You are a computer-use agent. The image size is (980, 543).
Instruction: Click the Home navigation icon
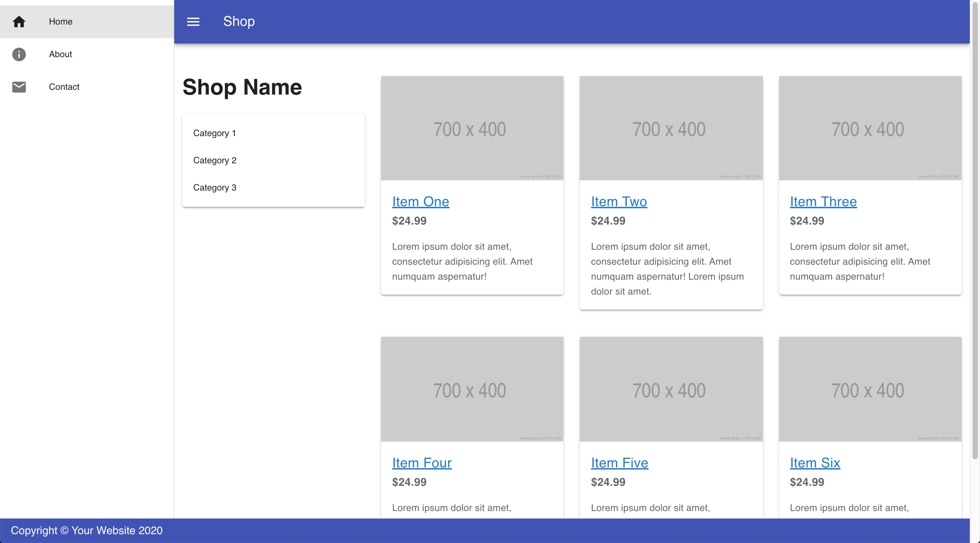18,21
